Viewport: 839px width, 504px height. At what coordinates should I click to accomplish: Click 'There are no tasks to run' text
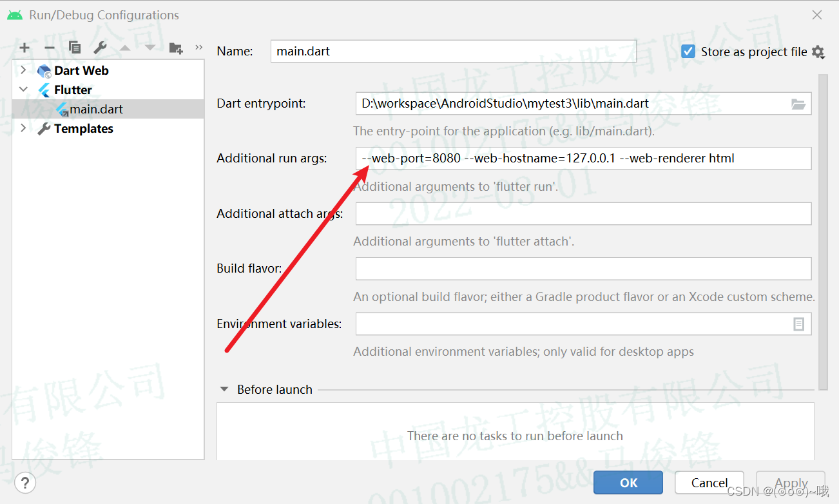pos(515,436)
